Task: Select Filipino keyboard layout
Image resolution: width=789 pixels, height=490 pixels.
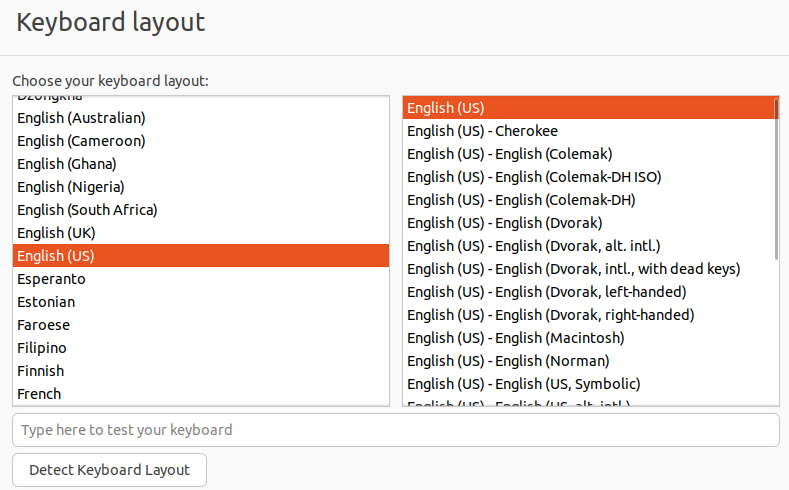Action: point(42,348)
